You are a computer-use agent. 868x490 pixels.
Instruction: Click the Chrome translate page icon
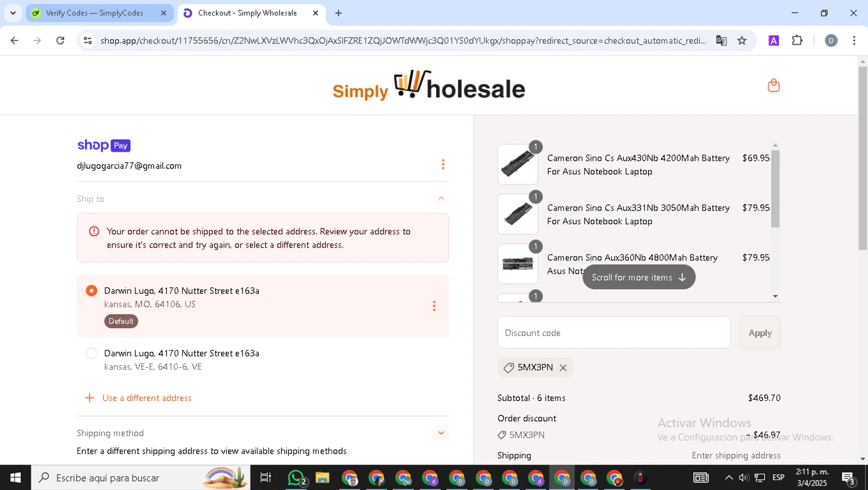click(x=721, y=40)
